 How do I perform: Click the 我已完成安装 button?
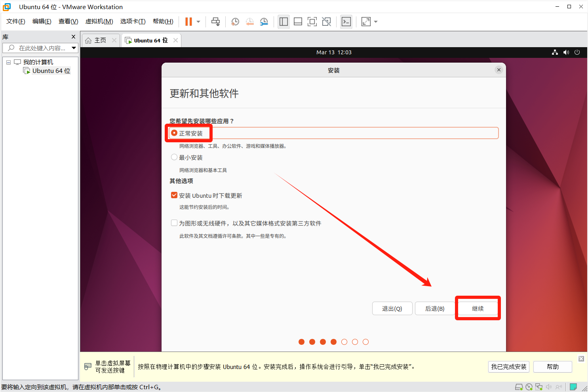509,367
